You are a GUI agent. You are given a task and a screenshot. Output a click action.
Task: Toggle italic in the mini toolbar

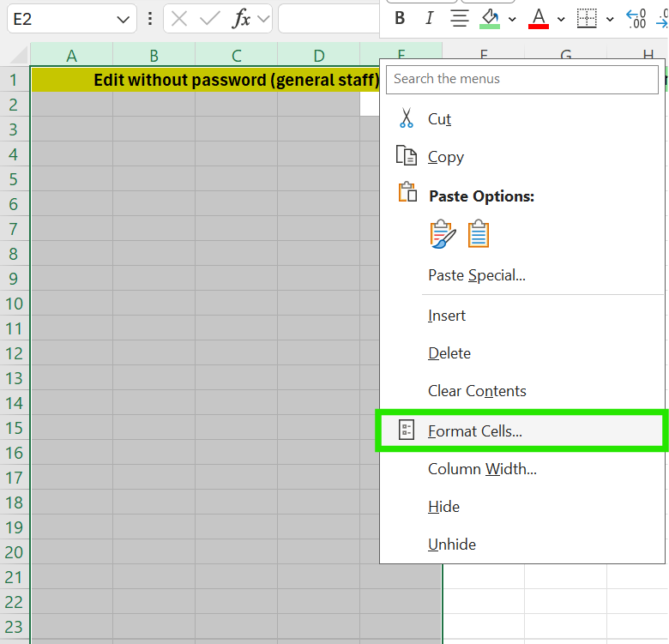point(429,18)
